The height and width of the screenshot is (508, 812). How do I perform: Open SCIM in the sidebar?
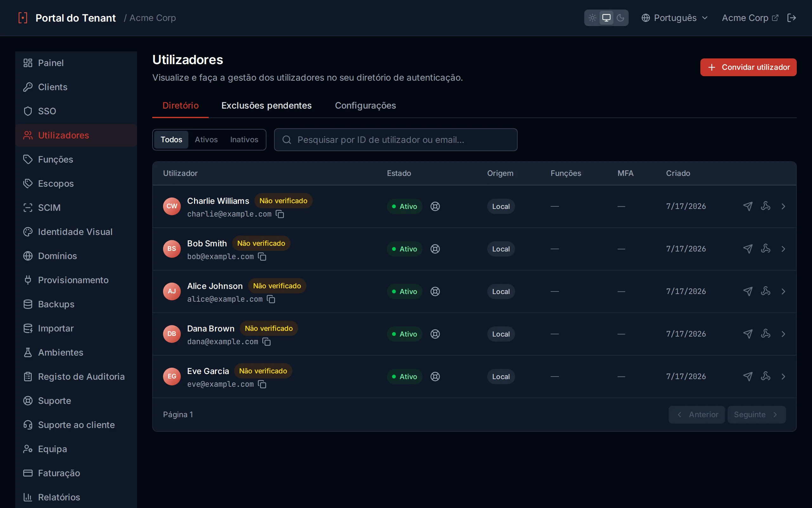[76, 208]
